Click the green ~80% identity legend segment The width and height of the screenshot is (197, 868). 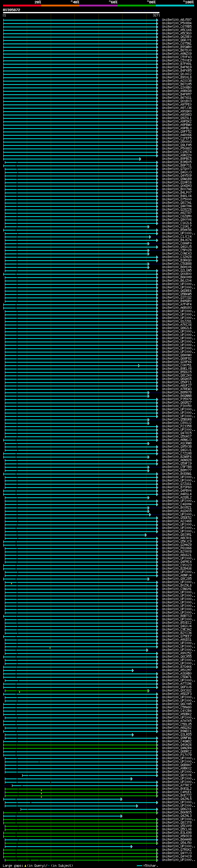(x=137, y=6)
